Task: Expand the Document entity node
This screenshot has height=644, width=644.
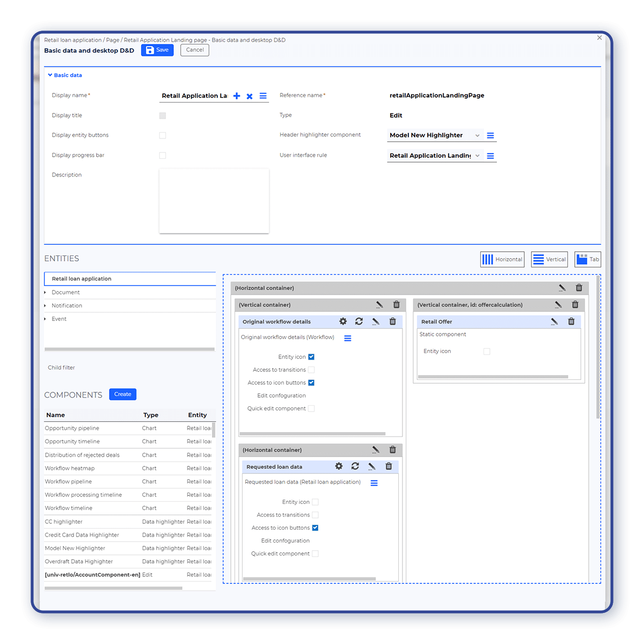Action: [46, 292]
